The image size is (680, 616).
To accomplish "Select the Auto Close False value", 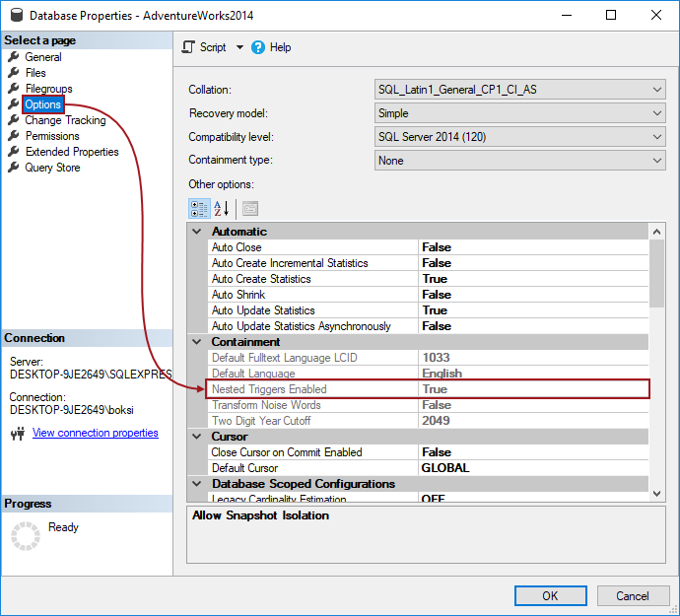I will 533,247.
